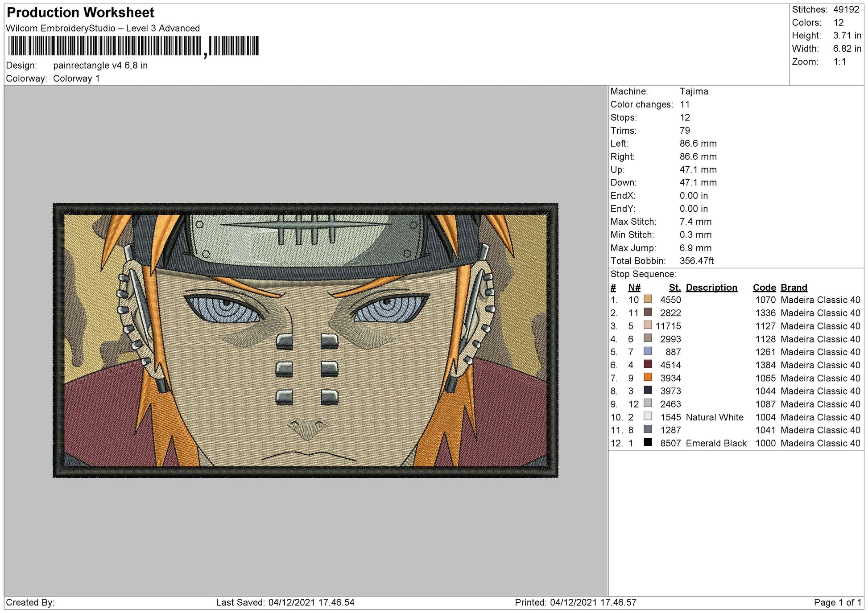Click the 'Printed: 04/12/2021 17.46.57' footer text

pyautogui.click(x=575, y=603)
